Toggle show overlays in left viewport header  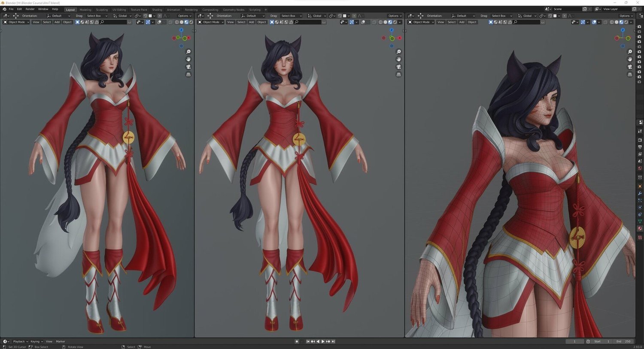click(x=148, y=22)
